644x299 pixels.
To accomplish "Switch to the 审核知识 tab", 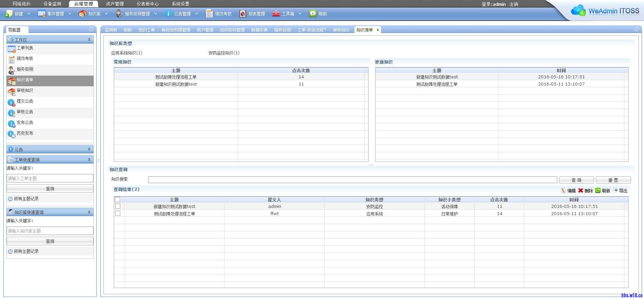I will (341, 30).
